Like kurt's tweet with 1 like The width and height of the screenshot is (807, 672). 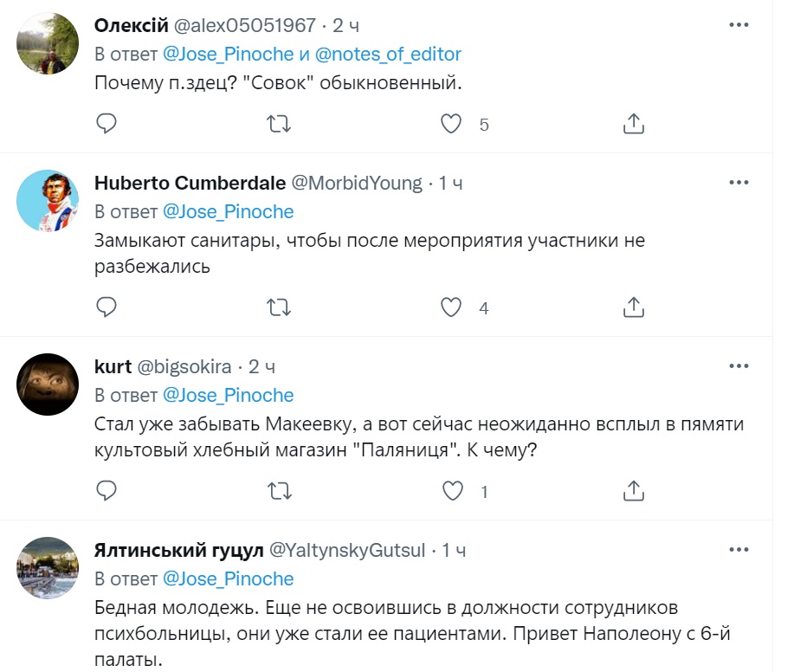(451, 491)
